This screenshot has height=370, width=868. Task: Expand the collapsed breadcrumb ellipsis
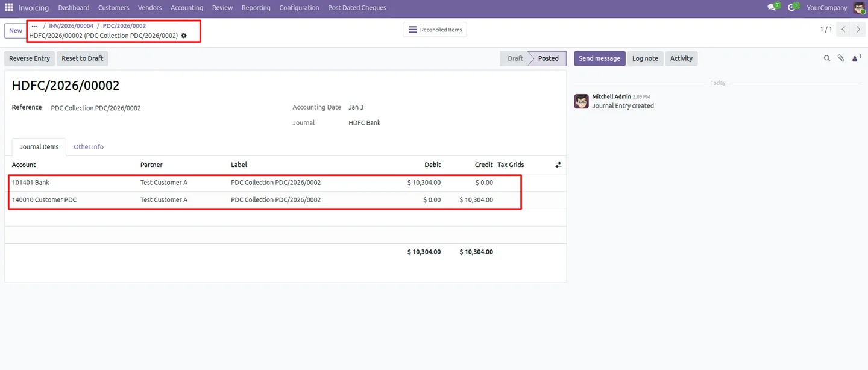[x=34, y=26]
